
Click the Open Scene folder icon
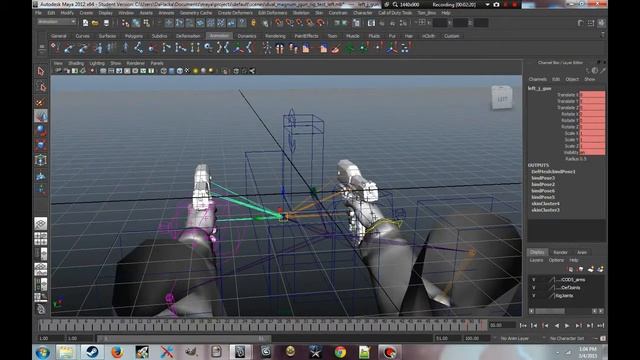pyautogui.click(x=96, y=23)
